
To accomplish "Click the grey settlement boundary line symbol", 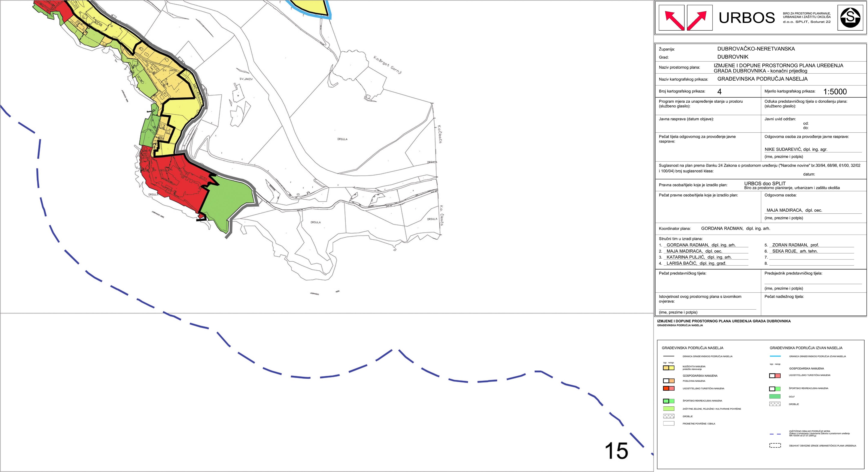I will click(x=668, y=356).
